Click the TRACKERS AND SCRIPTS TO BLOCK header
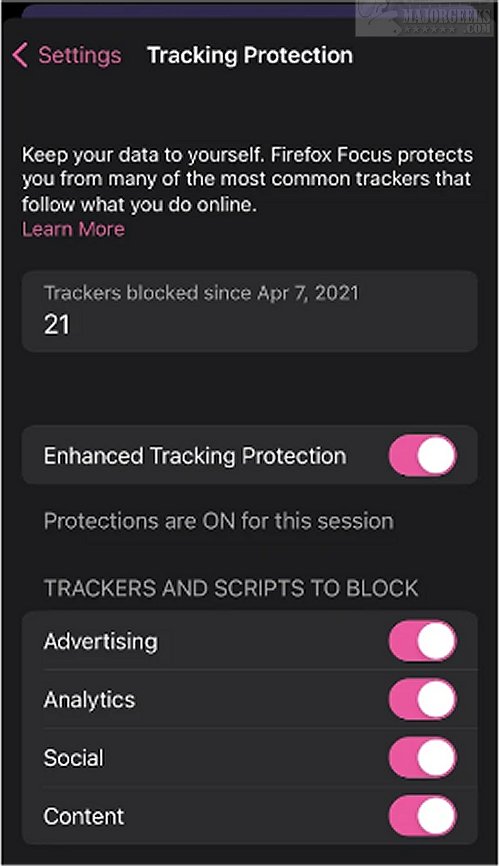Image resolution: width=500 pixels, height=866 pixels. tap(231, 588)
